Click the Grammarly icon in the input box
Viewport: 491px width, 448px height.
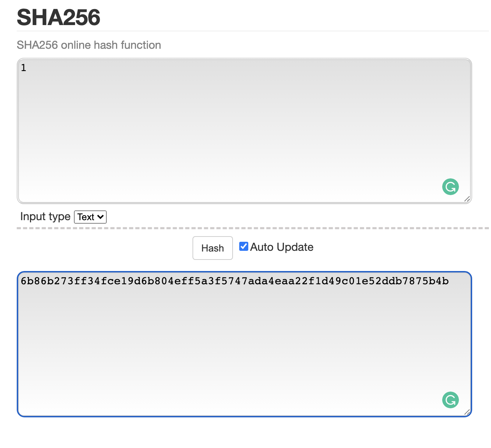pos(450,187)
